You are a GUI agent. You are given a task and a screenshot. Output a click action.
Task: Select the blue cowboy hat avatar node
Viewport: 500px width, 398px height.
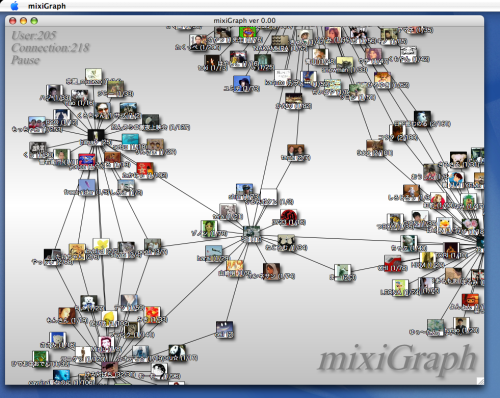point(242,83)
